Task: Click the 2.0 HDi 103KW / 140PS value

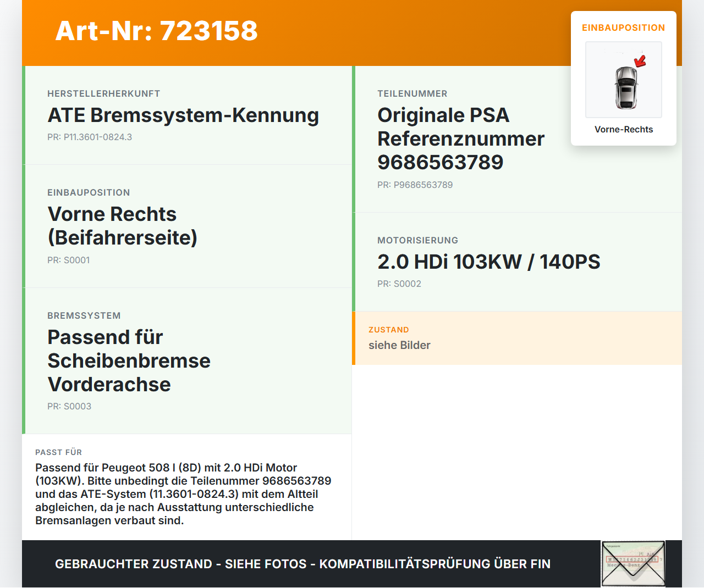Action: (x=489, y=262)
